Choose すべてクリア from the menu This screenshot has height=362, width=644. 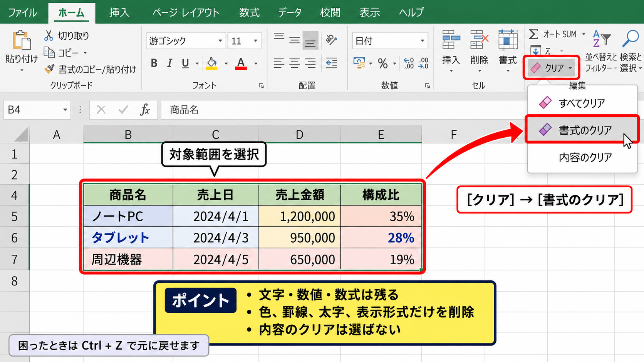click(x=582, y=103)
